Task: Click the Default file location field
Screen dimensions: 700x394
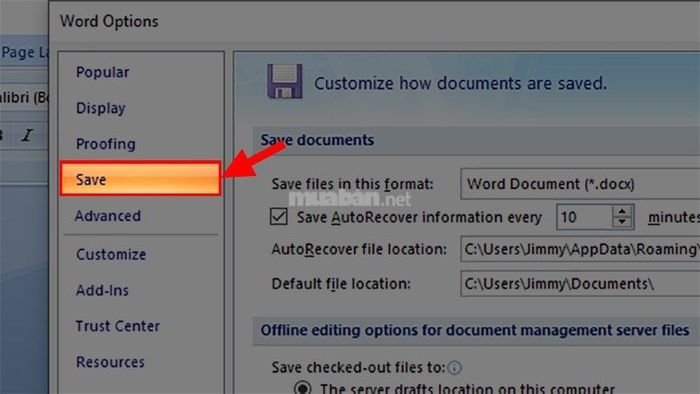Action: 580,284
